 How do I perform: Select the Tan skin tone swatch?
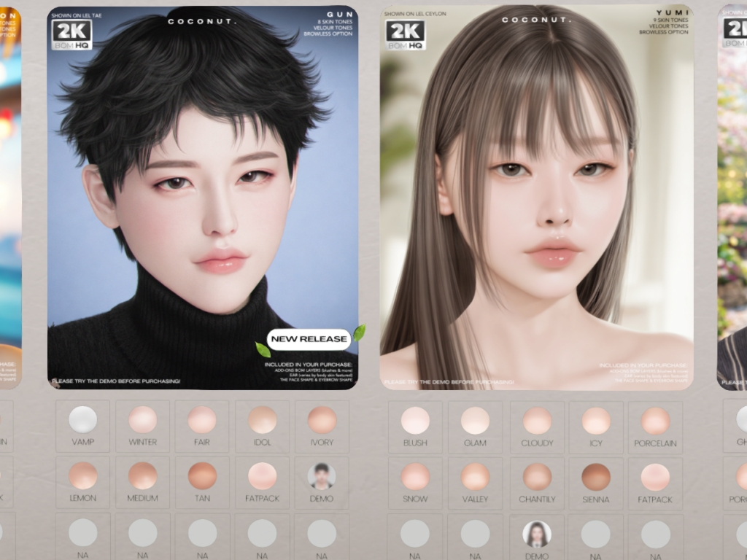(x=202, y=477)
